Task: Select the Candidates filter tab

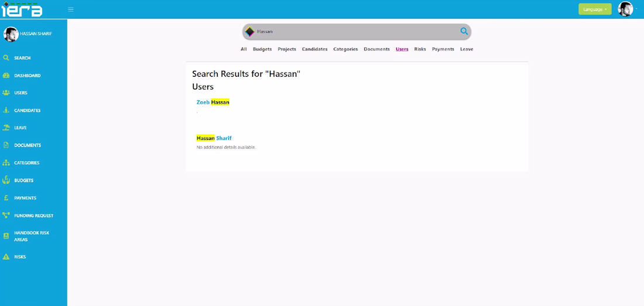Action: tap(314, 49)
